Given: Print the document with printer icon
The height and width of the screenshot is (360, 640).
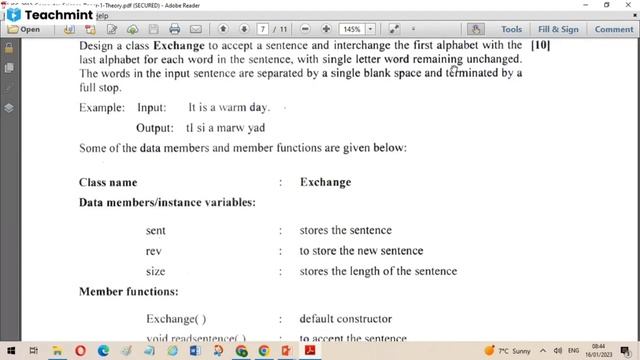Looking at the screenshot, I should pos(175,29).
